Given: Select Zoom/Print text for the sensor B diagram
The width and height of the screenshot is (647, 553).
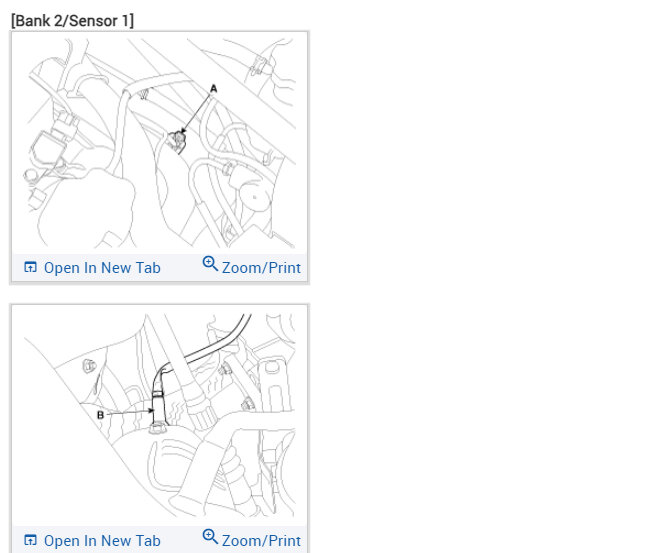Looking at the screenshot, I should pos(261,541).
